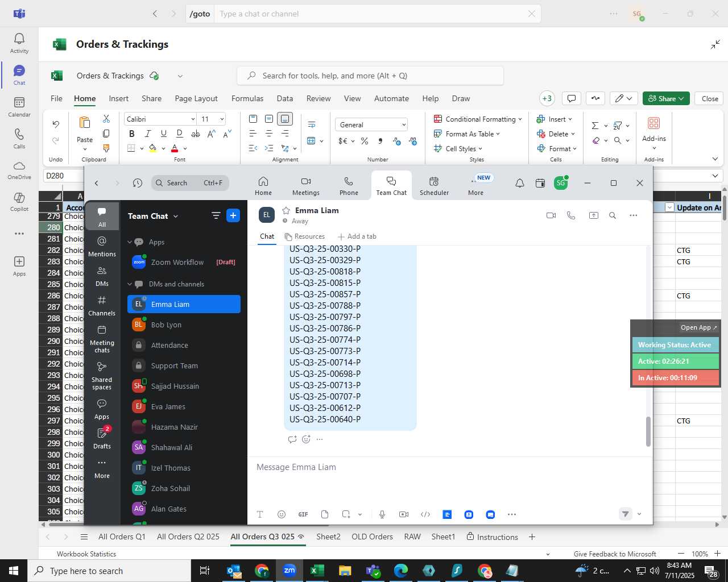Click Open App on the status widget
The image size is (728, 582).
pyautogui.click(x=698, y=327)
